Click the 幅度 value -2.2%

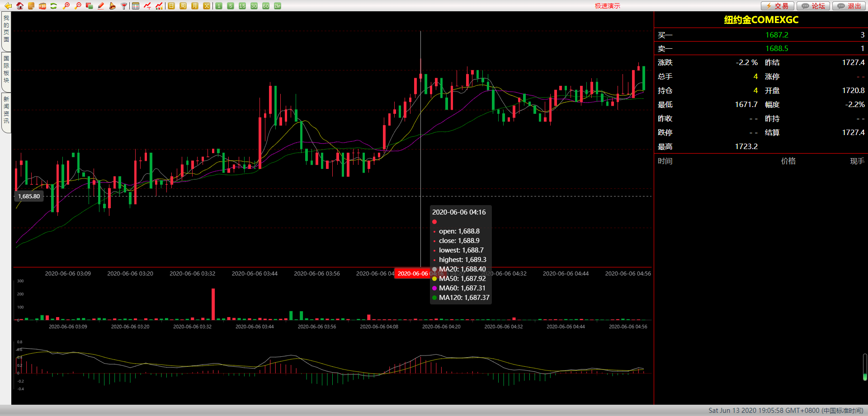[x=855, y=104]
